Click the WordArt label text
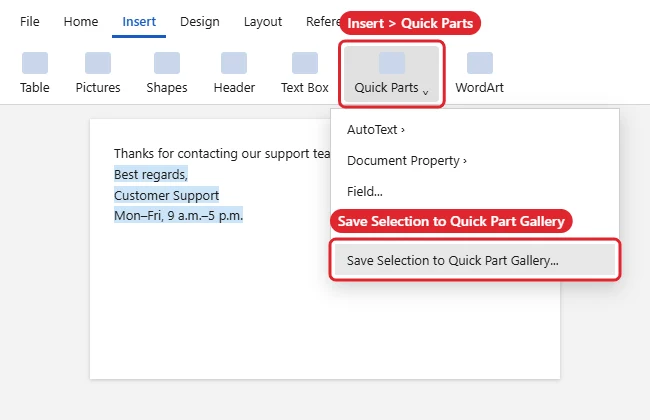 click(480, 87)
